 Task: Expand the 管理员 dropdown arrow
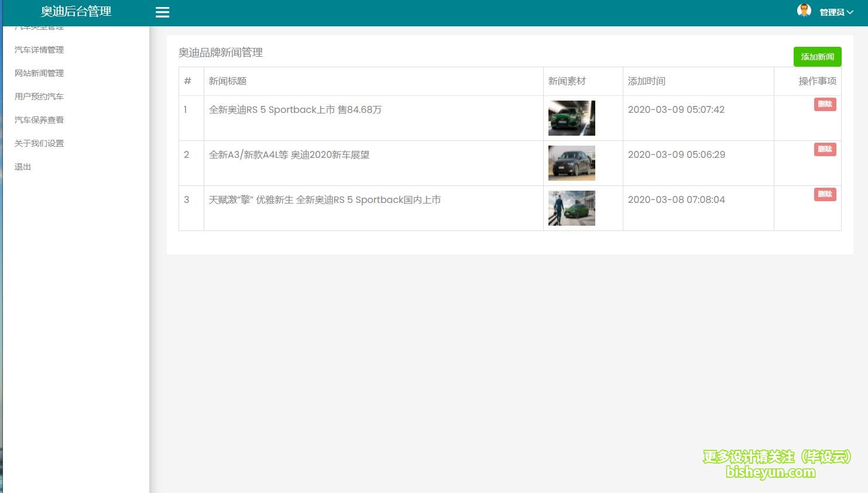click(x=850, y=12)
